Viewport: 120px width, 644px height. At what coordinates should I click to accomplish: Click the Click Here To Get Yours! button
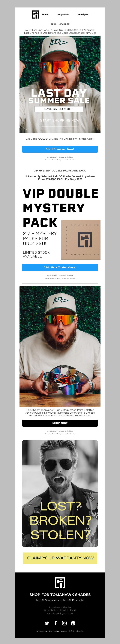click(x=60, y=267)
